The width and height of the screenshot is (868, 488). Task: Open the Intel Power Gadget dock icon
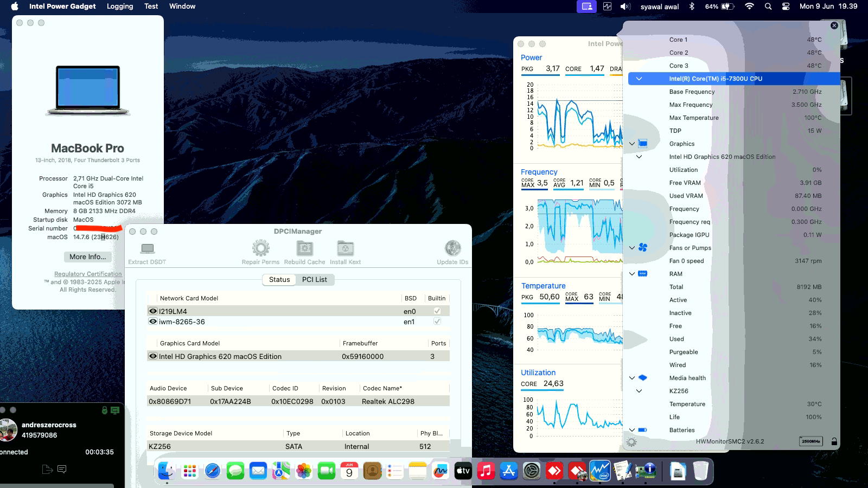pyautogui.click(x=600, y=471)
